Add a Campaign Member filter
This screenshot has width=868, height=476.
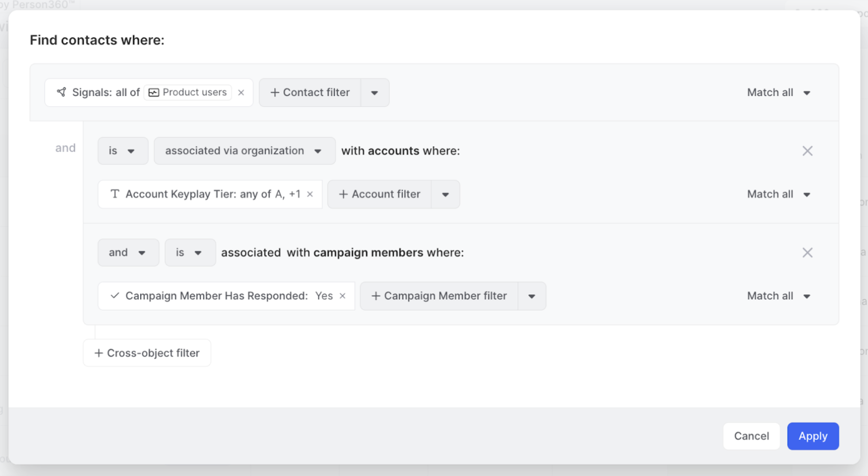(439, 296)
